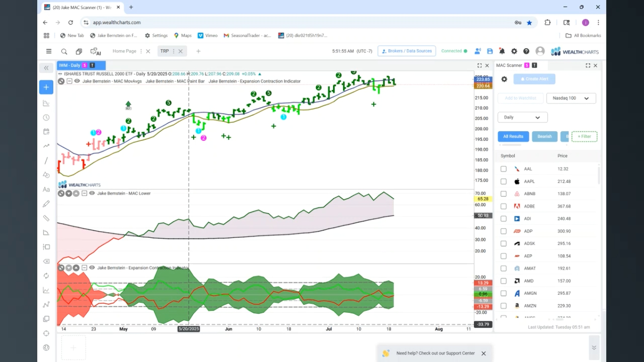Tick the ADBE checkbox
The image size is (644, 362).
503,206
